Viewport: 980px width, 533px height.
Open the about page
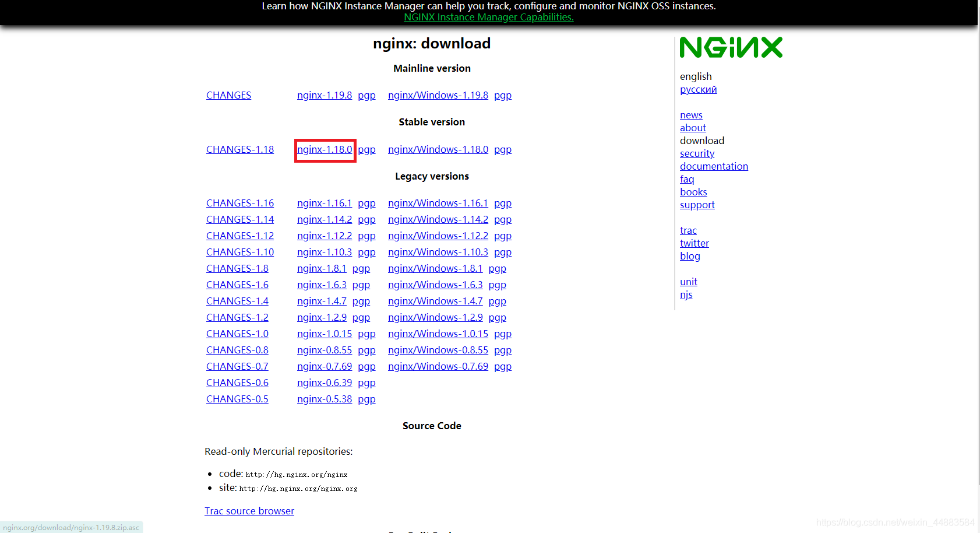tap(693, 128)
